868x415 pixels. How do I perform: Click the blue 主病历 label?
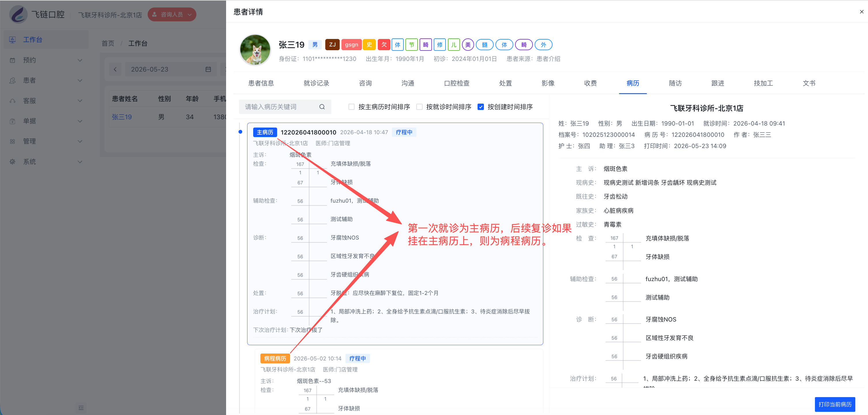[x=265, y=132]
